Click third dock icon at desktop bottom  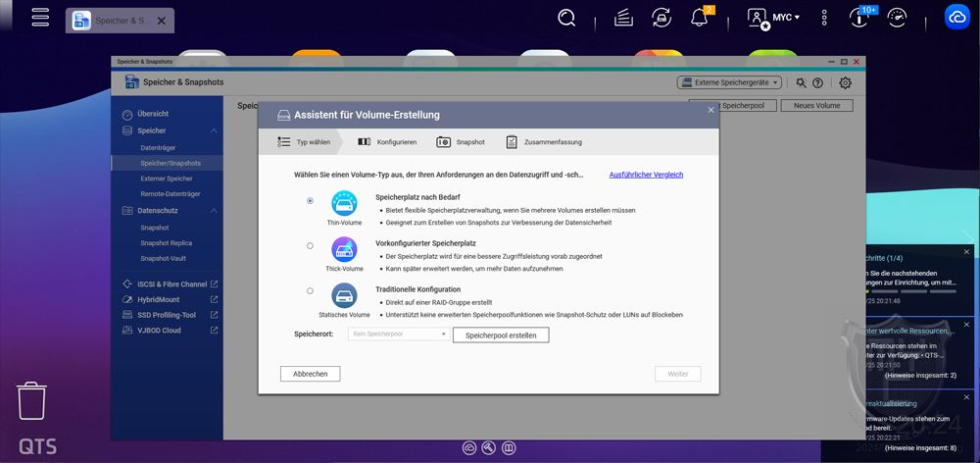509,448
